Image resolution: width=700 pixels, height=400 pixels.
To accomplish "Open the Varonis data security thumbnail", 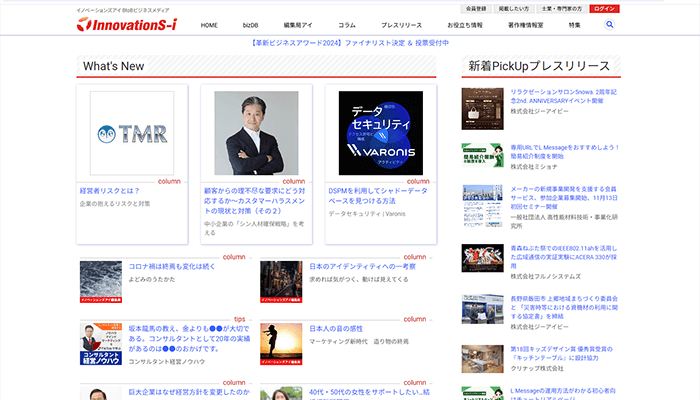I will [381, 133].
